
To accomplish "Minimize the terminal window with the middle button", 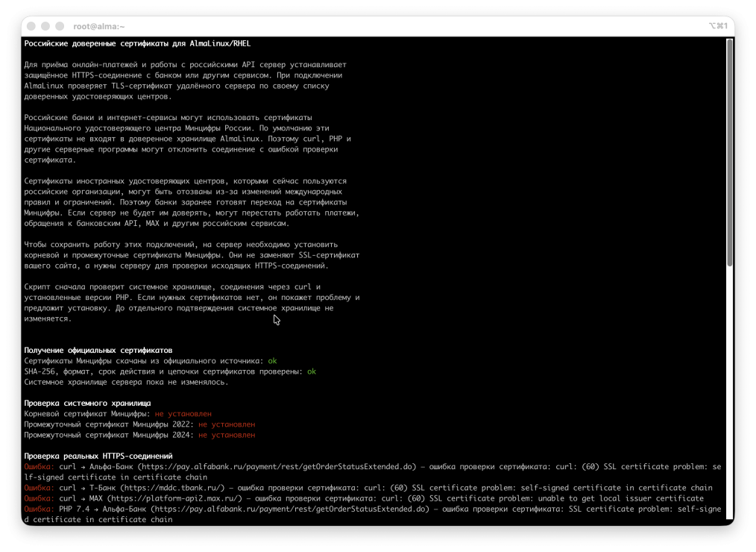I will pos(45,26).
